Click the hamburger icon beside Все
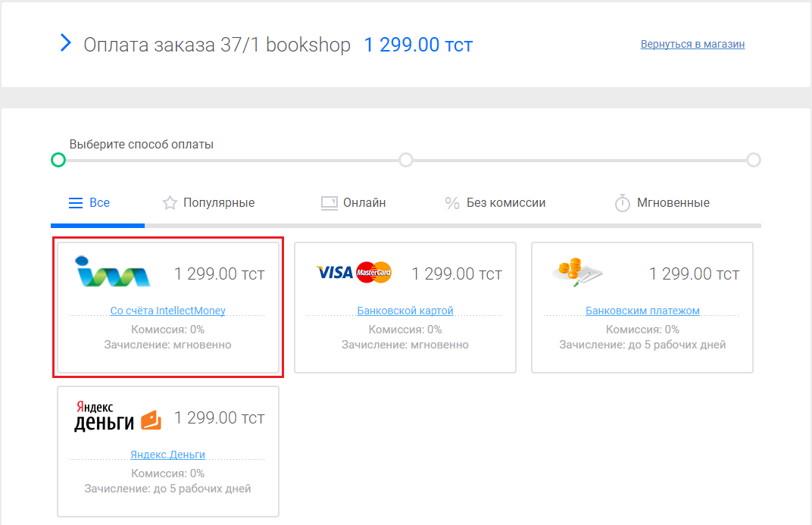Viewport: 812px width, 525px height. click(x=76, y=203)
